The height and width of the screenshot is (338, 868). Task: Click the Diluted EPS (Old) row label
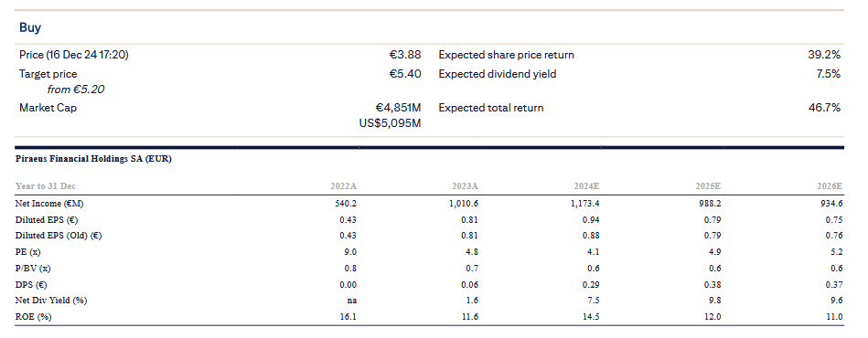tap(59, 236)
